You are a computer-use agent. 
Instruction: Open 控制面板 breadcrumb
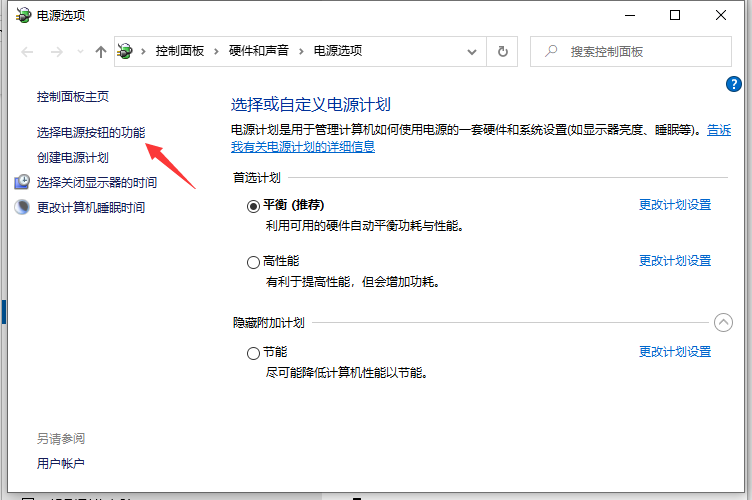tap(180, 51)
